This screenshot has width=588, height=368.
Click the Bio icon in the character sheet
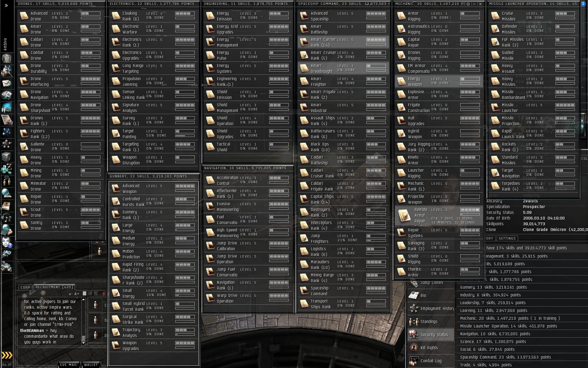point(414,295)
